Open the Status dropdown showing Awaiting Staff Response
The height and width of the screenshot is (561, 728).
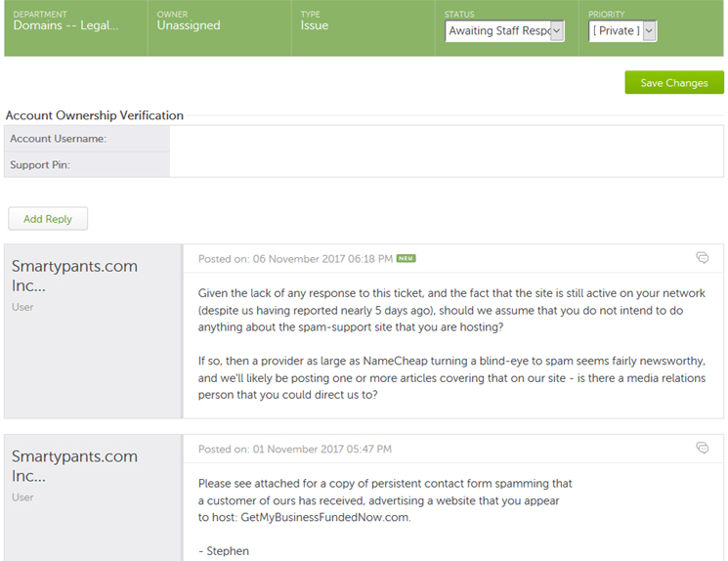click(504, 31)
